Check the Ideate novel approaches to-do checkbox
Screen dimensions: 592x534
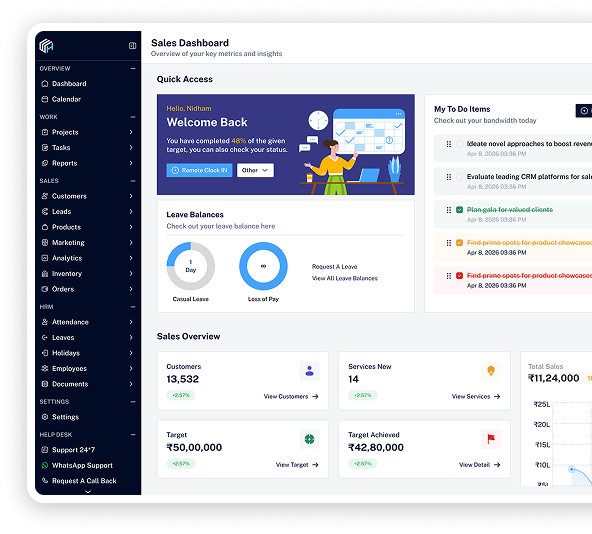tap(459, 144)
